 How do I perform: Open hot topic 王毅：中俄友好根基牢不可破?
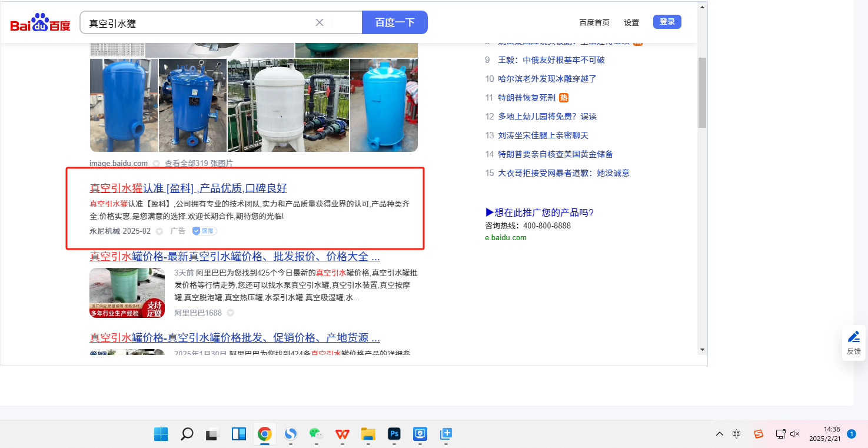(551, 60)
